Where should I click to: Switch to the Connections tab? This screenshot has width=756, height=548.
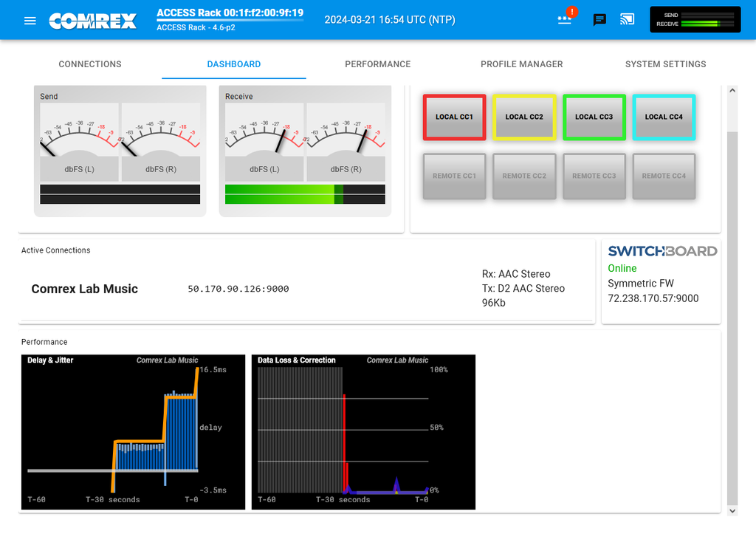(90, 64)
